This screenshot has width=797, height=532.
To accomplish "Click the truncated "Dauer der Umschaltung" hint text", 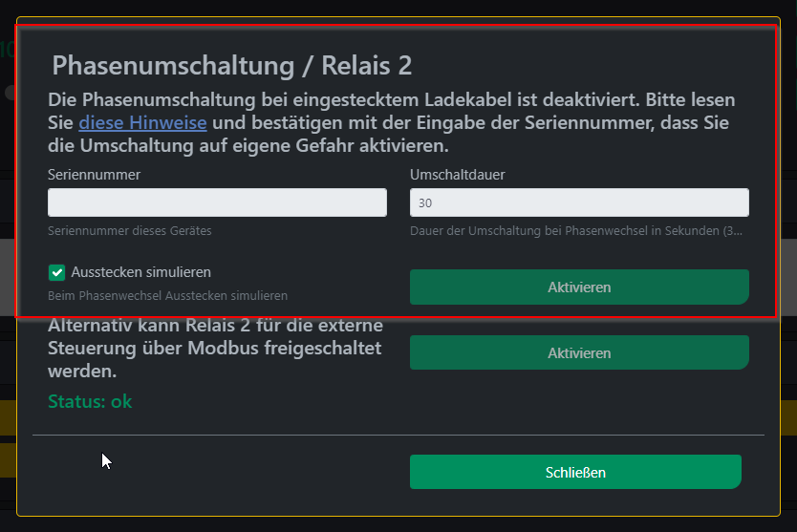I will (x=576, y=231).
